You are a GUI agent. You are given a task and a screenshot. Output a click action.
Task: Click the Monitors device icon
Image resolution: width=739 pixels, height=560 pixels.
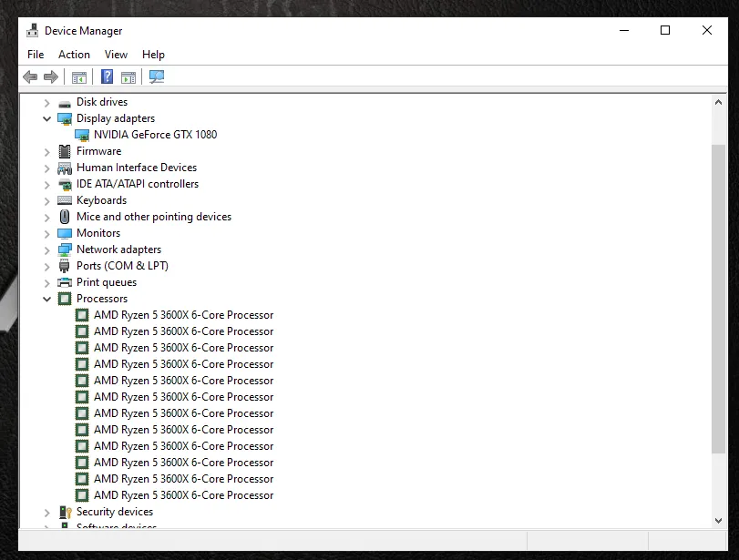tap(64, 232)
